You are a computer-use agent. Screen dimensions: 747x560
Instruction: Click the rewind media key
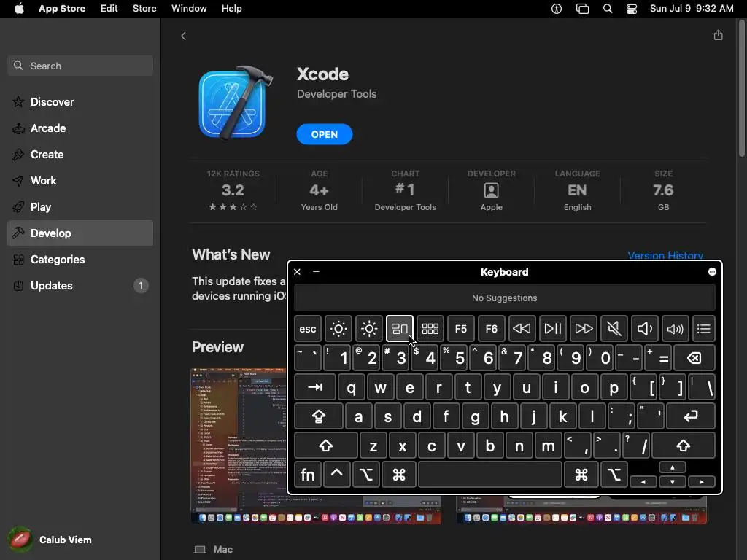pos(522,329)
